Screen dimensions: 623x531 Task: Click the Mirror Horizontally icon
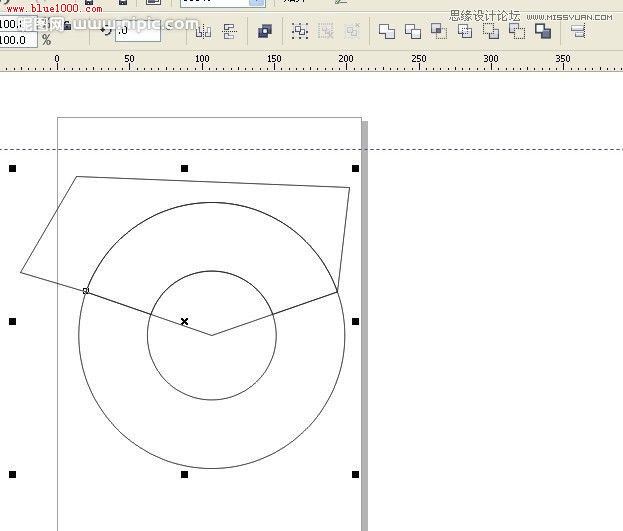tap(203, 32)
